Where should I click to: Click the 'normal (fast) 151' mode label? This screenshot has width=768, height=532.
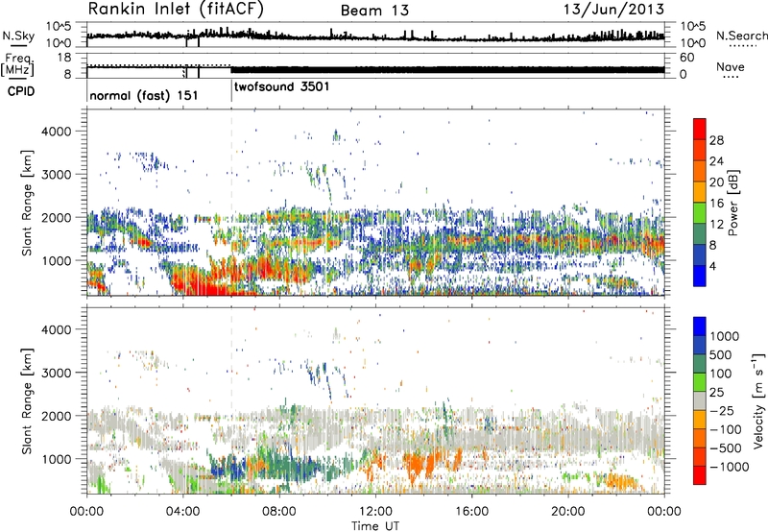click(x=144, y=95)
